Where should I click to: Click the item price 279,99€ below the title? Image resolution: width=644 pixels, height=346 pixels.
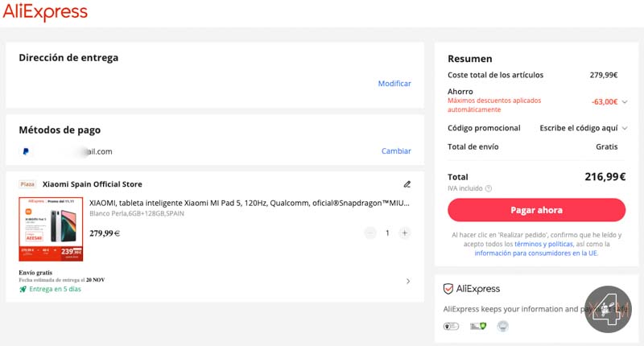(x=105, y=233)
